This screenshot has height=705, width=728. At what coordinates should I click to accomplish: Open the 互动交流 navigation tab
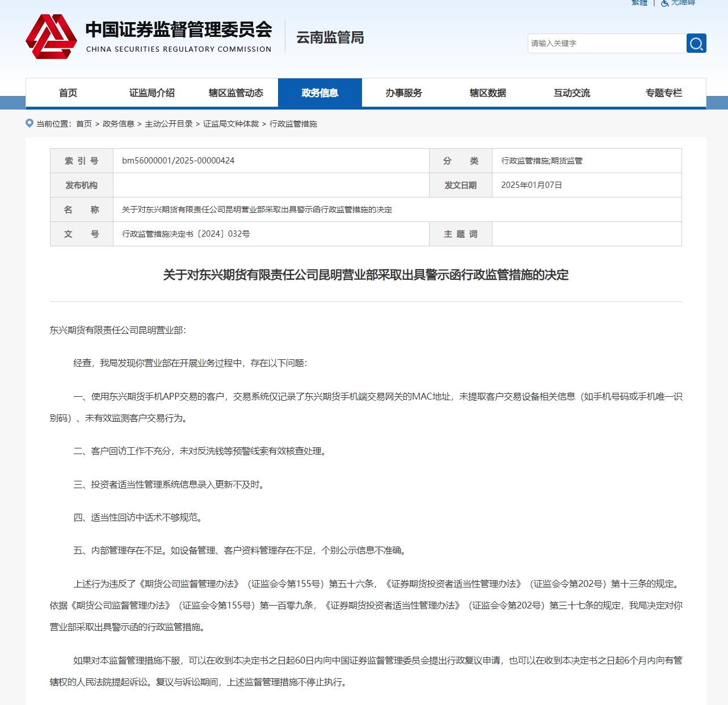[x=572, y=93]
